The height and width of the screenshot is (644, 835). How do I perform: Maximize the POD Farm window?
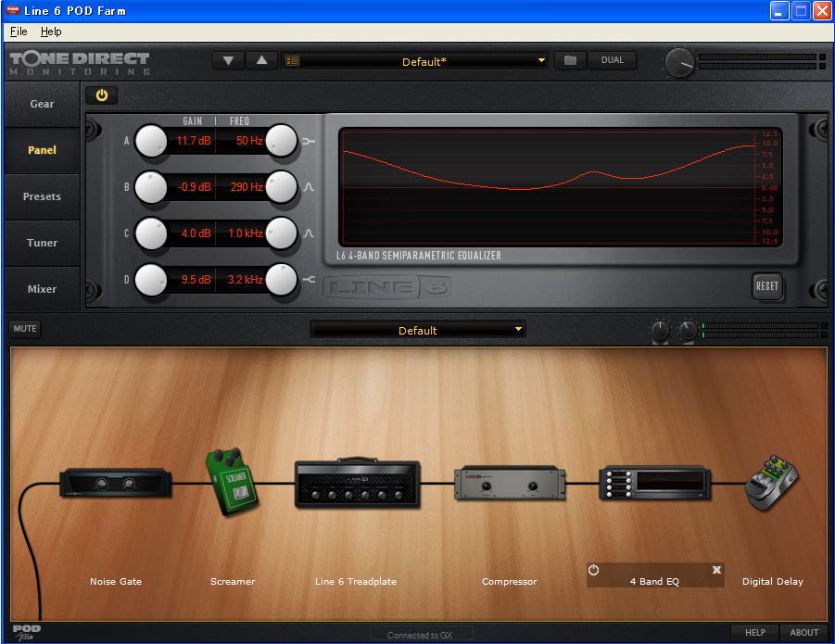tap(801, 10)
